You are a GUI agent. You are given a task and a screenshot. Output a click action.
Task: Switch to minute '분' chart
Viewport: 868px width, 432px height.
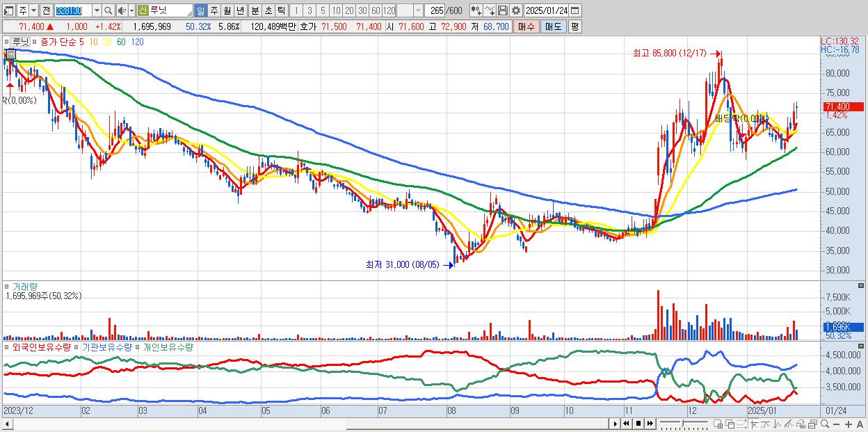tap(255, 11)
